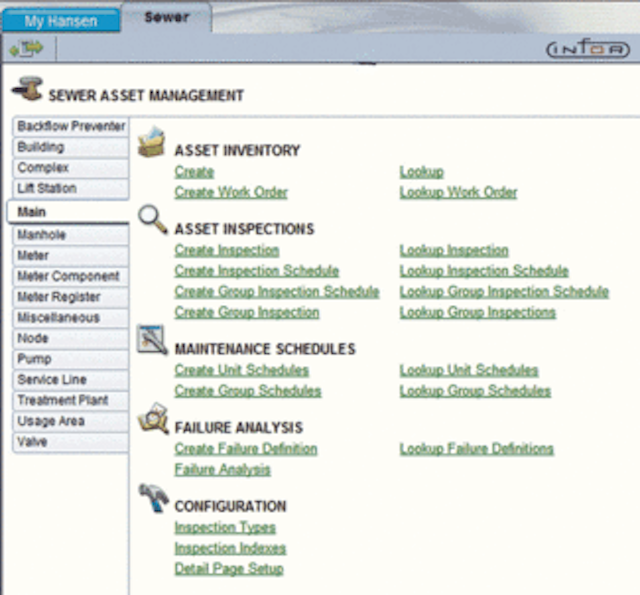The height and width of the screenshot is (595, 640).
Task: Select the Manhole side tab
Action: pyautogui.click(x=71, y=235)
